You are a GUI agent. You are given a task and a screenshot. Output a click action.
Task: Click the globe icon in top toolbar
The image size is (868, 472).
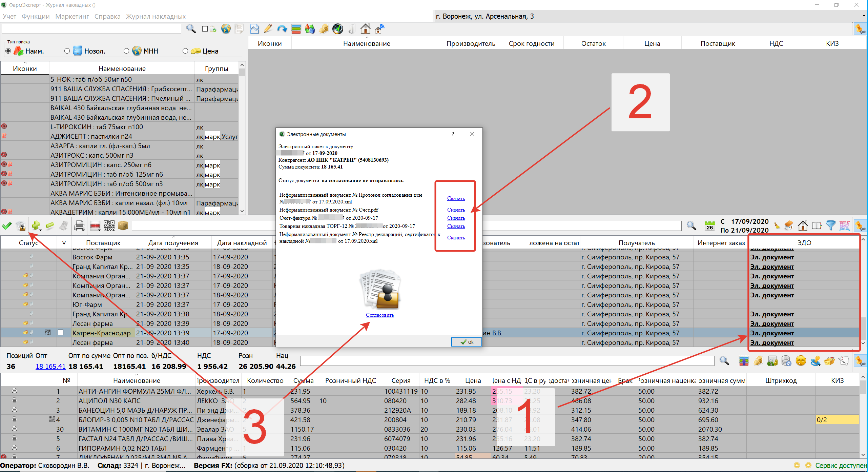[x=226, y=29]
